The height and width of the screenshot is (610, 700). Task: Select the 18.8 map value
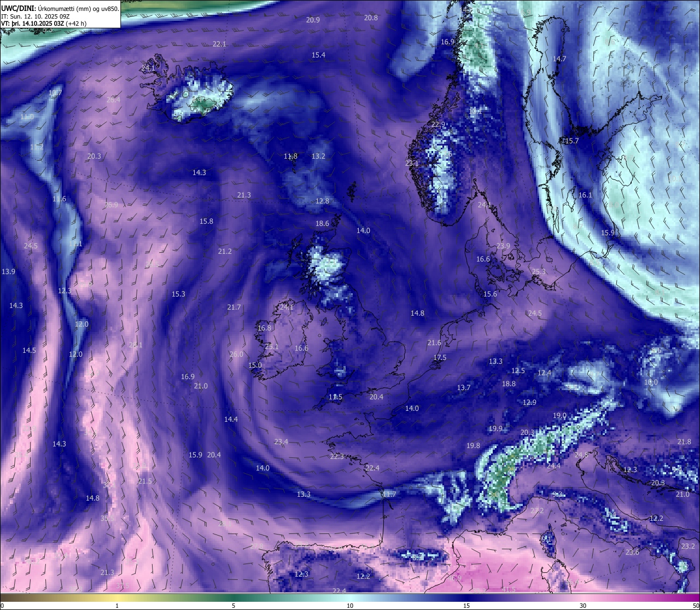[509, 384]
